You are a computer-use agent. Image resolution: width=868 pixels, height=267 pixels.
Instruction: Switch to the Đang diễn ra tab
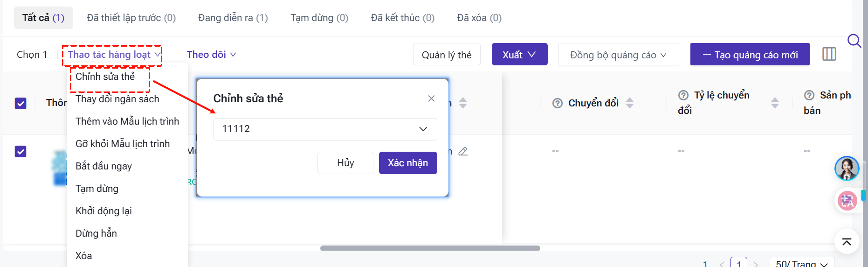click(233, 18)
